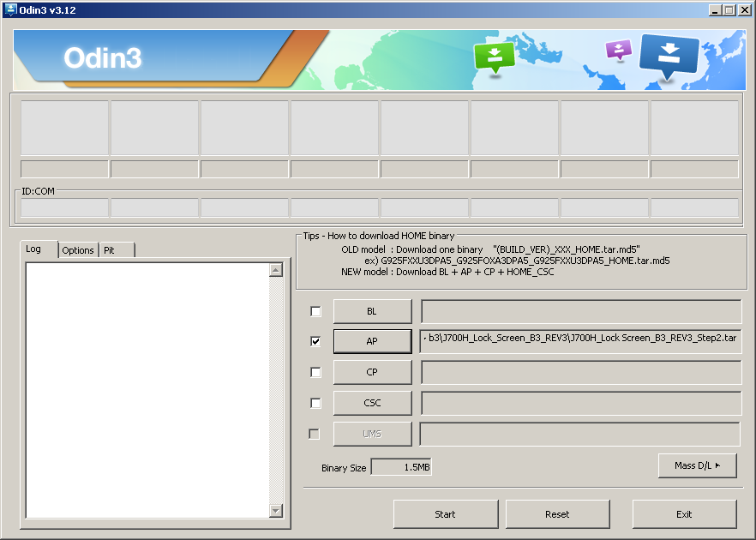This screenshot has height=540, width=756.
Task: Click the CSC file path field
Action: coord(581,403)
